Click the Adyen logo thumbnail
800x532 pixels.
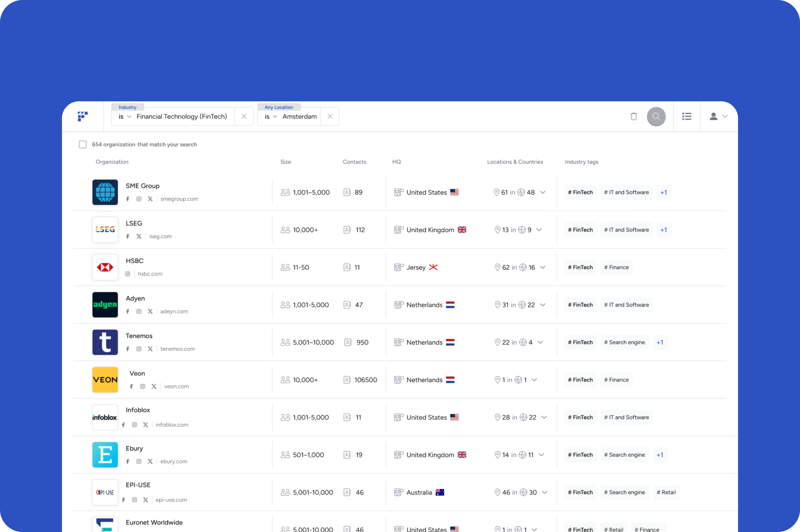point(105,305)
